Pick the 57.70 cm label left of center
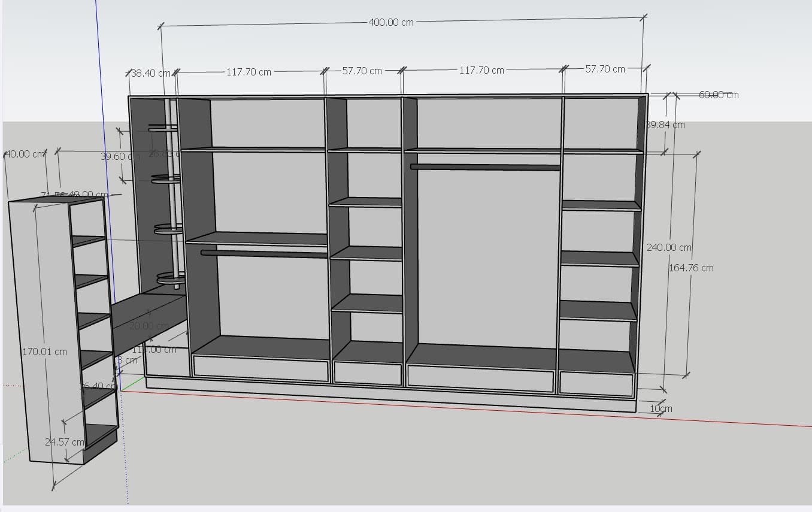This screenshot has width=812, height=512. click(x=362, y=71)
